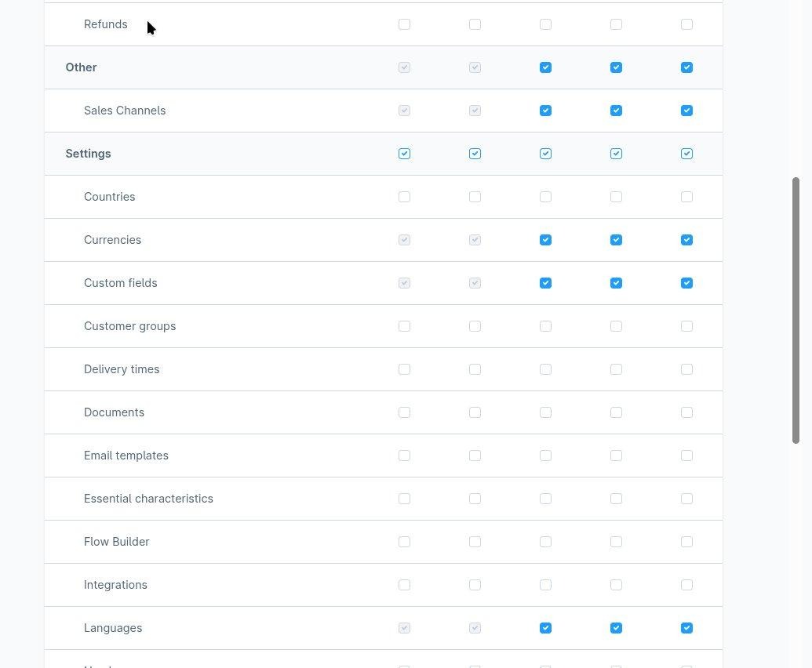Uncheck the third checkbox in the Sales Channels row
812x668 pixels.
point(545,111)
